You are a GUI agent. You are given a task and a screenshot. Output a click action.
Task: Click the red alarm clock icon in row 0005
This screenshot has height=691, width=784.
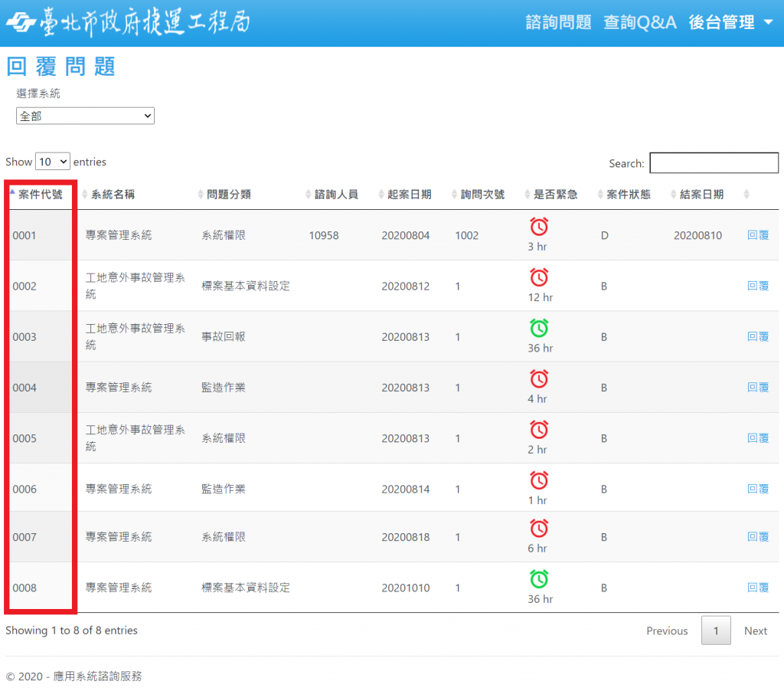(538, 430)
